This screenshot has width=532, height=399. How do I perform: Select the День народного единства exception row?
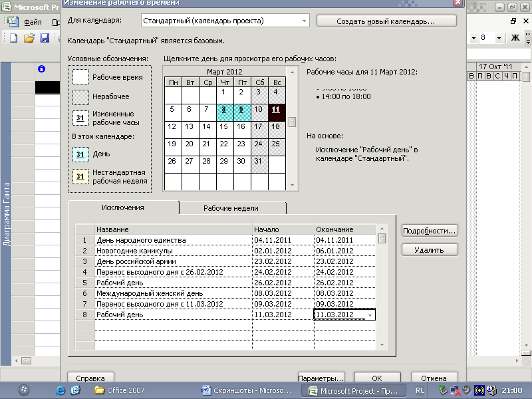click(x=225, y=240)
